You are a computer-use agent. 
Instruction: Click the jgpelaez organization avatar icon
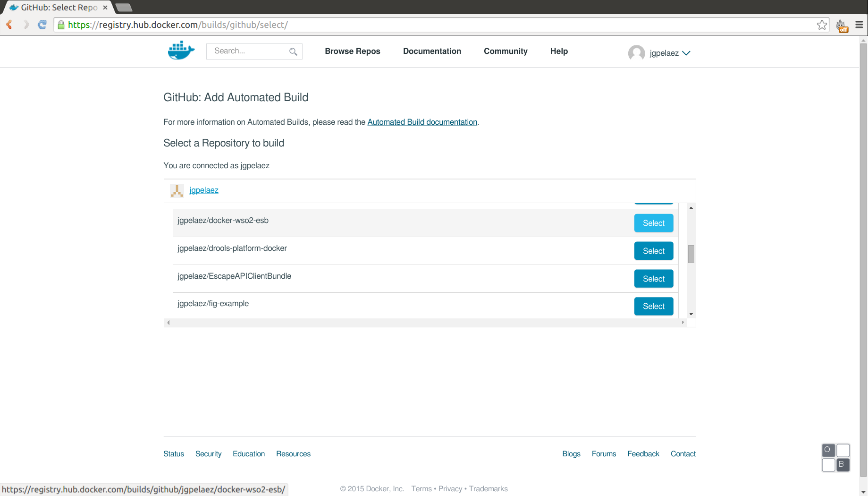click(177, 190)
